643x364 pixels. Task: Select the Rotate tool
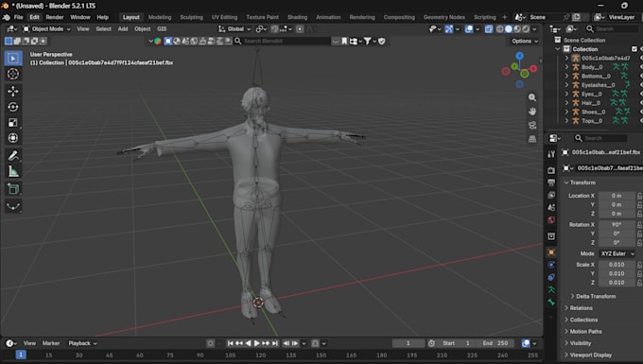pos(13,107)
